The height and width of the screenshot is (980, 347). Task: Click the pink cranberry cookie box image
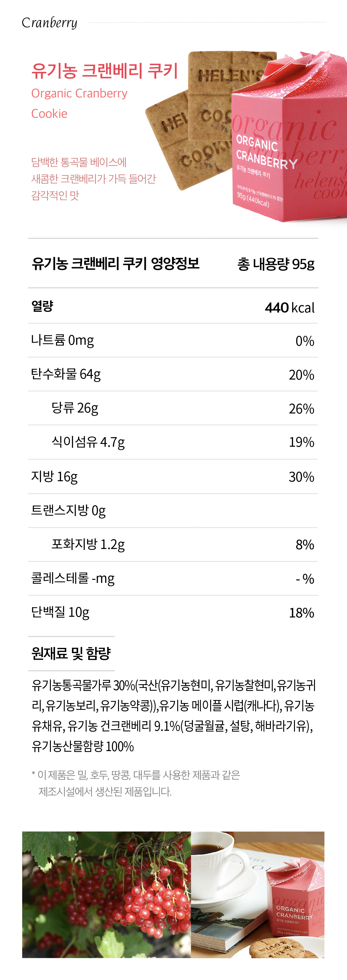click(x=289, y=137)
